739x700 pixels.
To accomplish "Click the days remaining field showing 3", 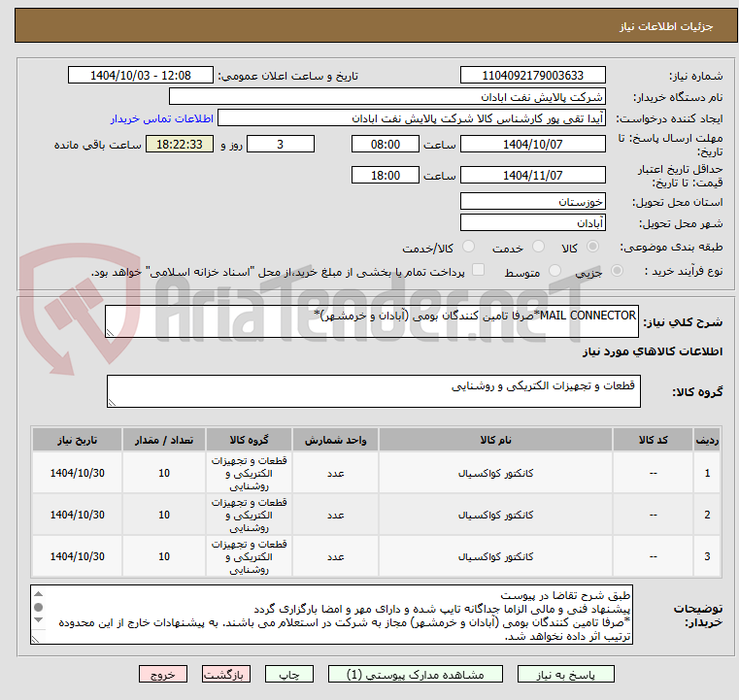I will [281, 144].
